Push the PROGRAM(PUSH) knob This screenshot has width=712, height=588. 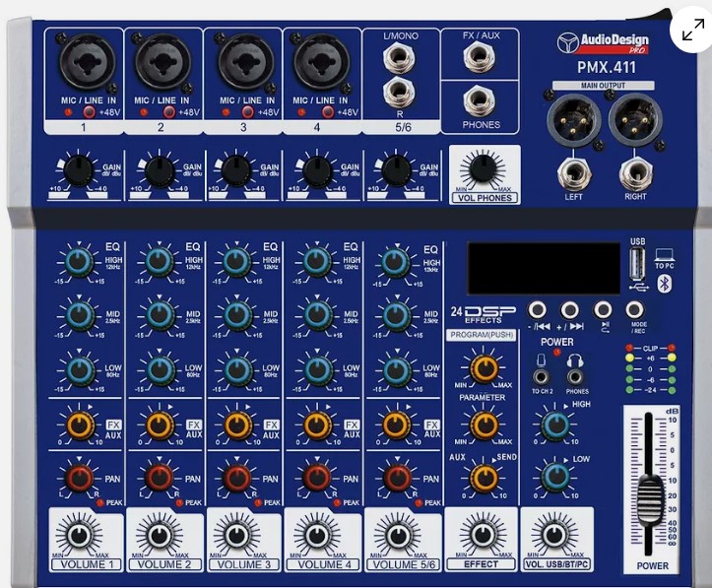tap(485, 367)
